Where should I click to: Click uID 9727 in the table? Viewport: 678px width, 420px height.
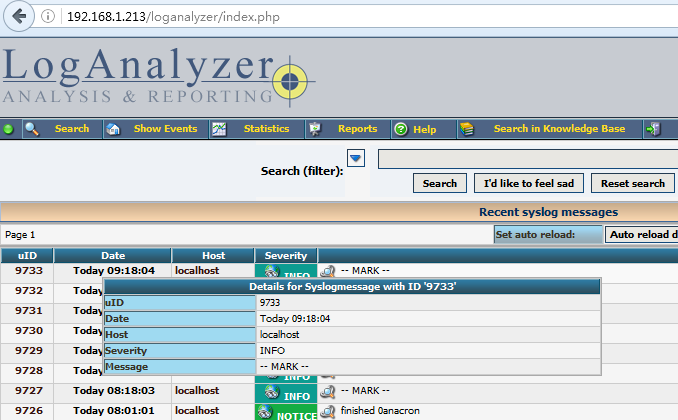29,391
